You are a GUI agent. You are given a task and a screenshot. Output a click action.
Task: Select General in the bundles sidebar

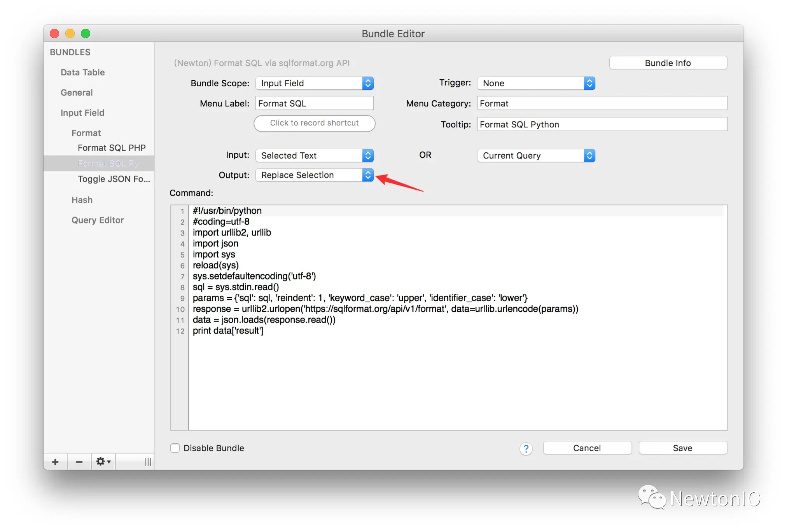[77, 92]
